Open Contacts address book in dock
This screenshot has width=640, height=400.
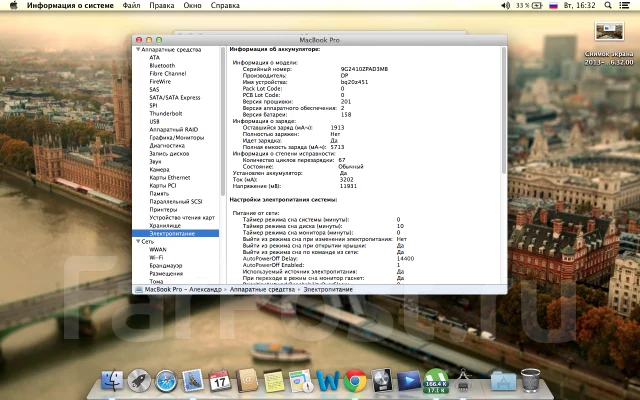tap(247, 380)
